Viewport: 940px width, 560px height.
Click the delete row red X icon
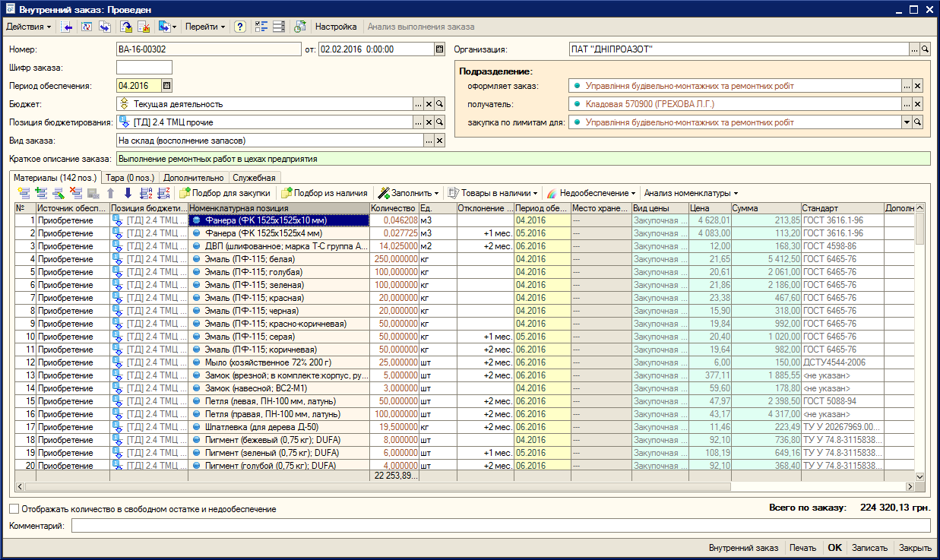pyautogui.click(x=76, y=193)
